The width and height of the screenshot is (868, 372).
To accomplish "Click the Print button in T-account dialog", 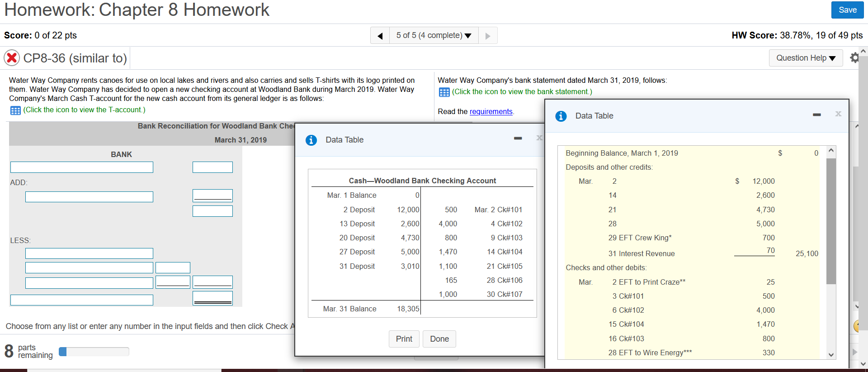I will [x=404, y=339].
